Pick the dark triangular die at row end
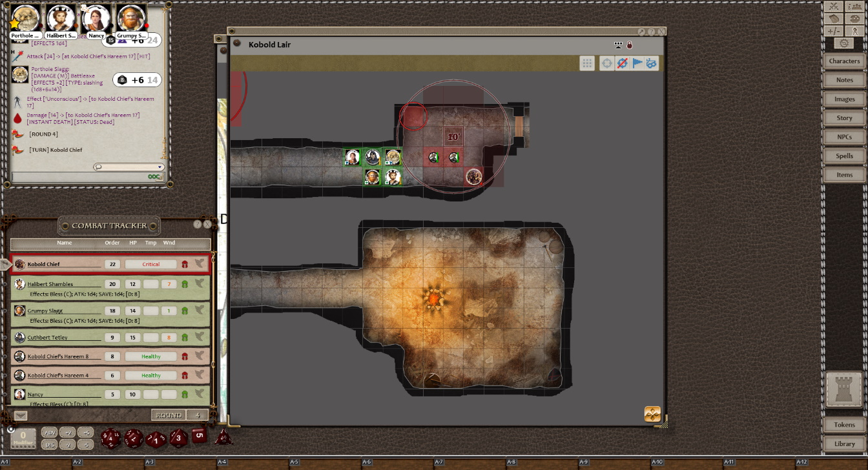868x470 pixels. 223,437
